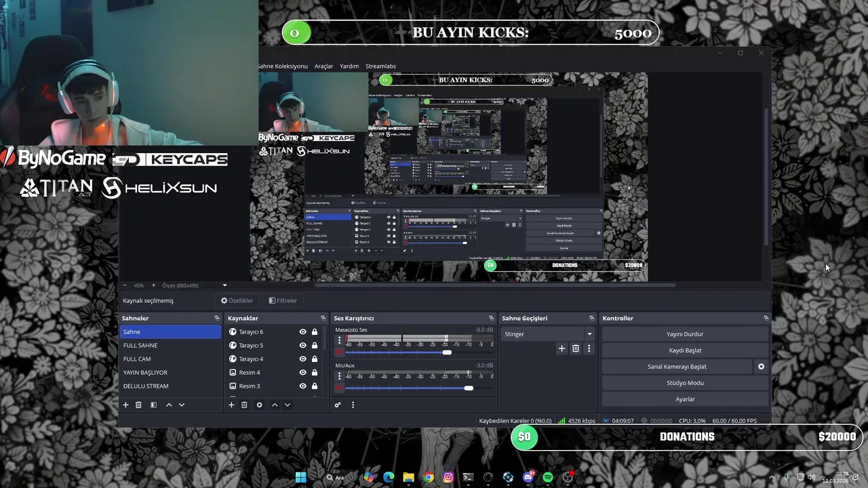Click Kaydı Başlat to start recording
This screenshot has height=488, width=868.
[x=685, y=350]
